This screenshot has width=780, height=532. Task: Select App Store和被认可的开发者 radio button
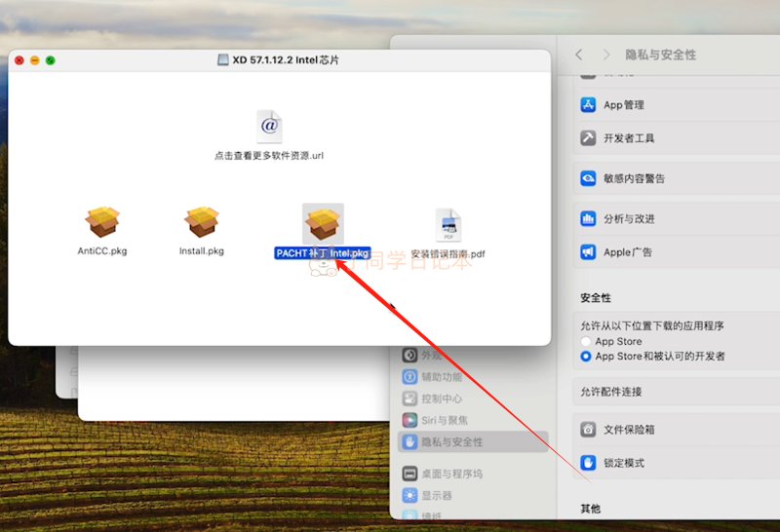tap(586, 357)
